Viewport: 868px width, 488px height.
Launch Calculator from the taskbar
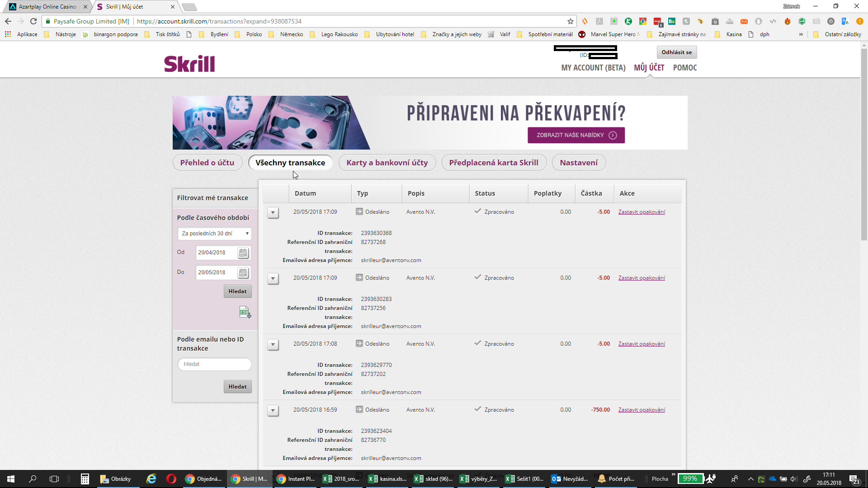85,479
